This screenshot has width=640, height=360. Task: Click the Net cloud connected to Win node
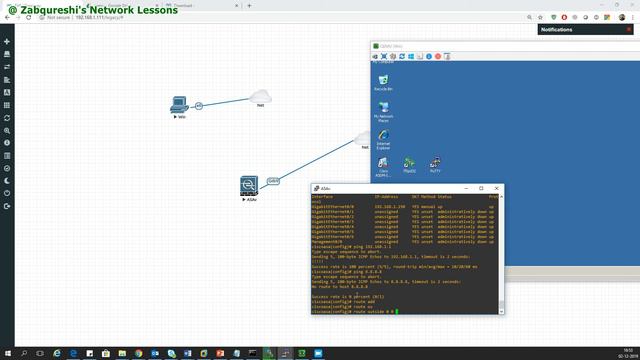(260, 97)
